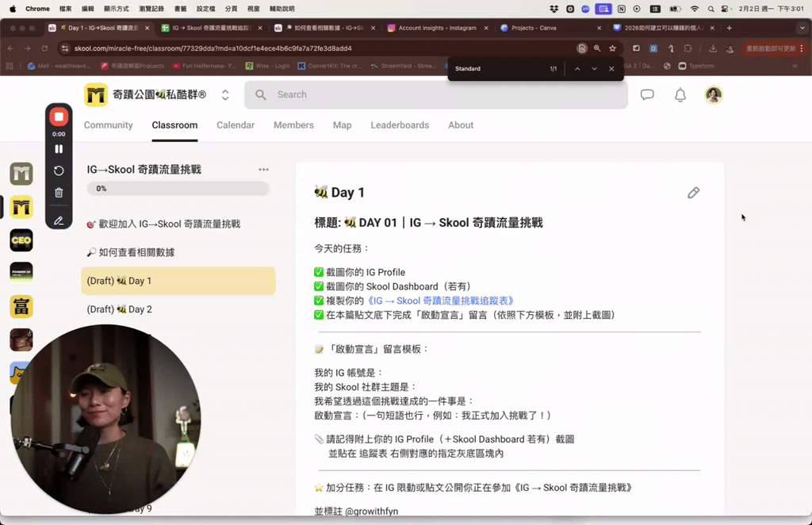Screen dimensions: 812x525
Task: Reload the page in Chrome
Action: tap(44, 48)
